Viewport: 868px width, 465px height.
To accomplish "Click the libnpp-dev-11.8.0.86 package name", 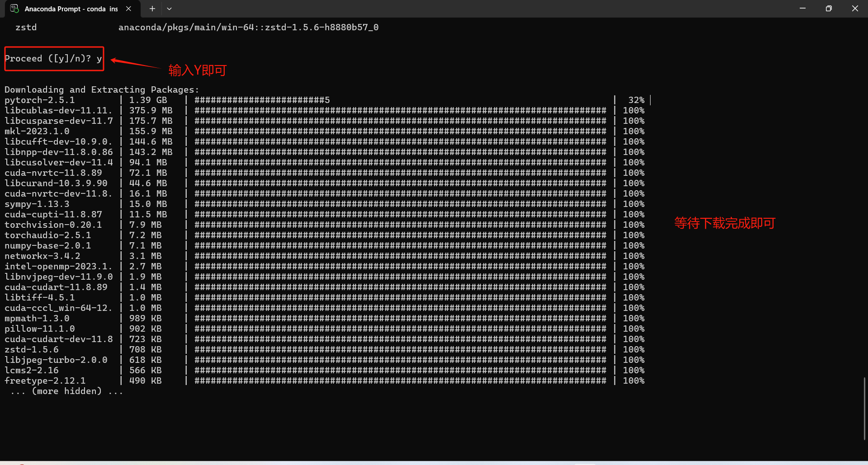I will (59, 152).
